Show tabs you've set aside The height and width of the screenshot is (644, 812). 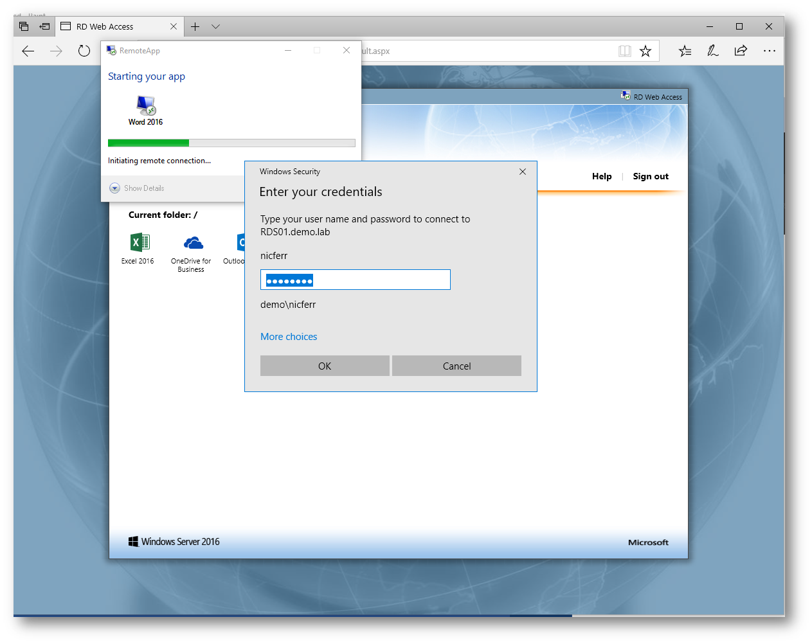pos(24,26)
